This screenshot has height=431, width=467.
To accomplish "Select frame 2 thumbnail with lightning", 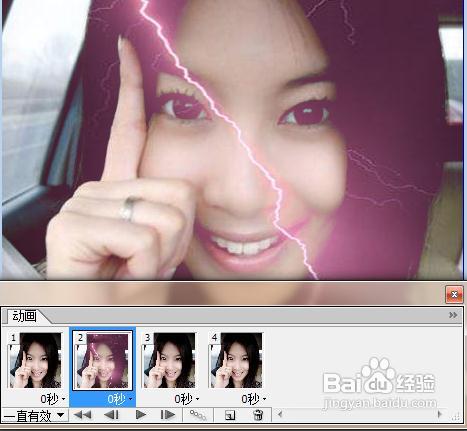I will coord(102,361).
